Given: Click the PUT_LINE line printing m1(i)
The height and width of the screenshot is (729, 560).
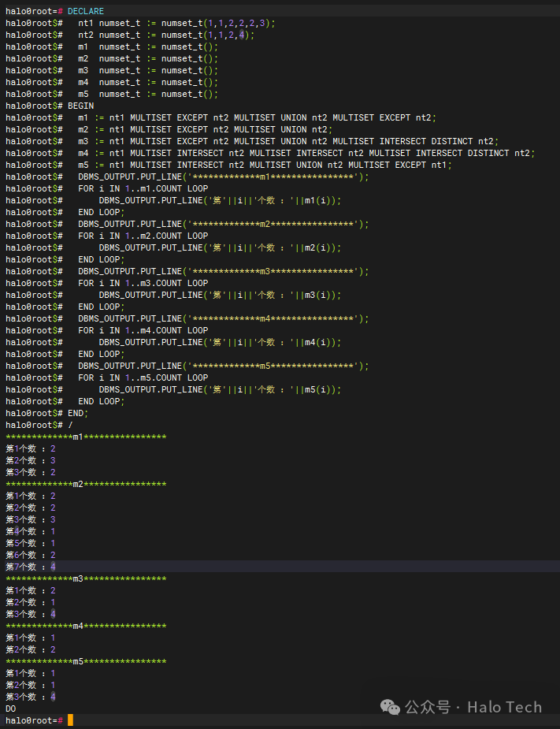Looking at the screenshot, I should [x=220, y=200].
